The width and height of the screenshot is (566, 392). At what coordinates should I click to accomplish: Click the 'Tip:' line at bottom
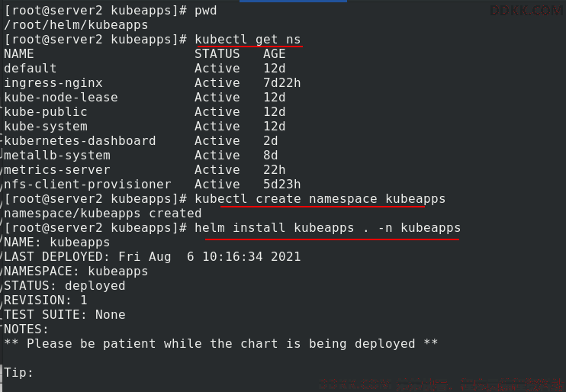(18, 372)
